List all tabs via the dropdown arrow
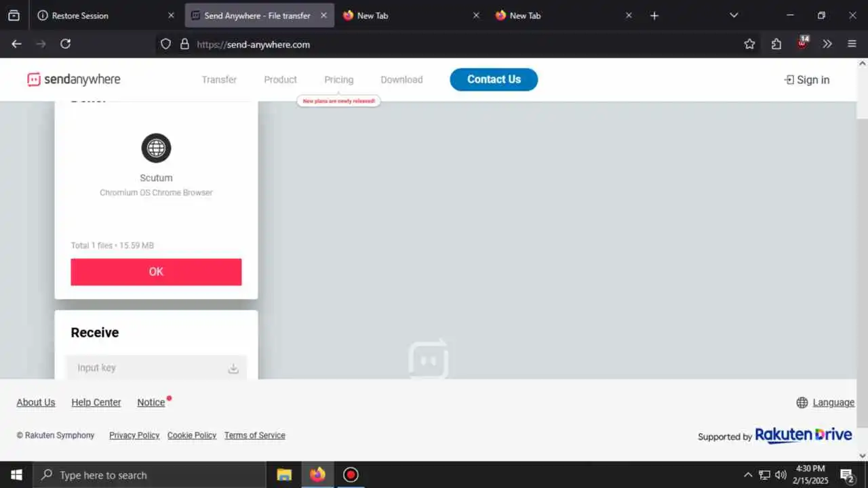Image resolution: width=868 pixels, height=488 pixels. pyautogui.click(x=734, y=15)
